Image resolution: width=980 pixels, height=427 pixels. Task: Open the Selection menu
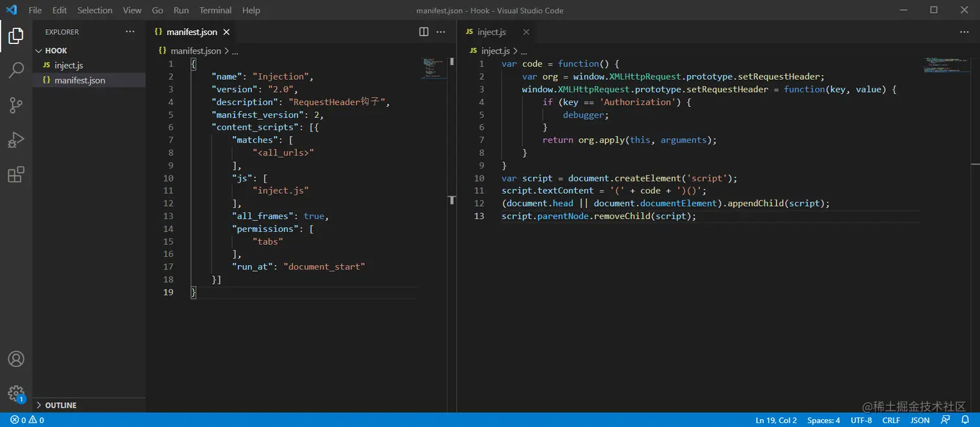click(95, 10)
